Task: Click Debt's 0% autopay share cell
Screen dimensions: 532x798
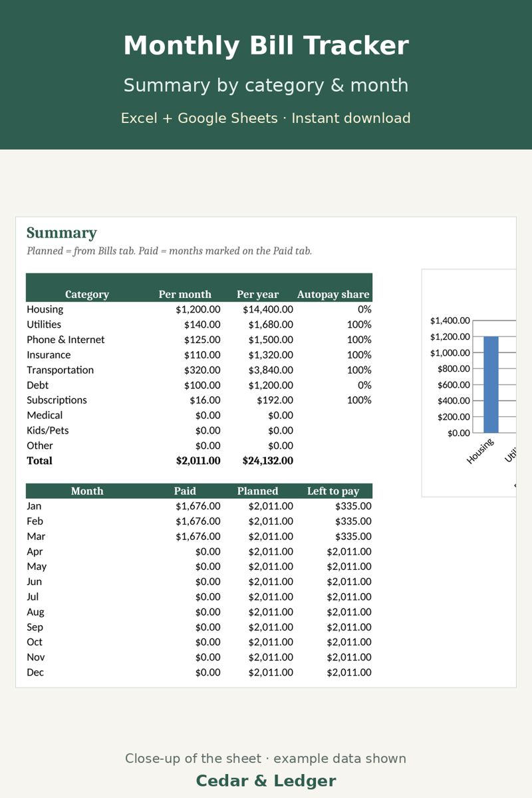Action: coord(364,385)
